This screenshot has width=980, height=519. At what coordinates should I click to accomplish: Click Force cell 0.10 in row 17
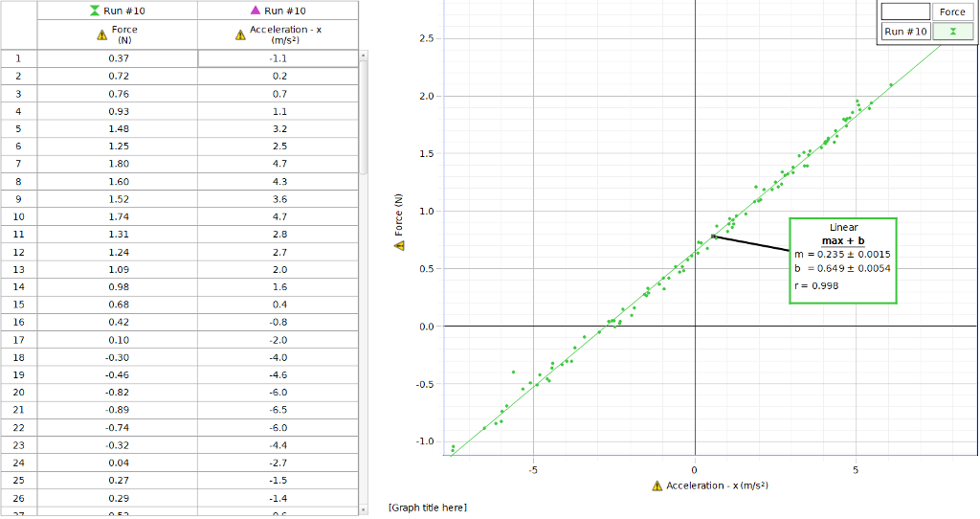(x=118, y=340)
